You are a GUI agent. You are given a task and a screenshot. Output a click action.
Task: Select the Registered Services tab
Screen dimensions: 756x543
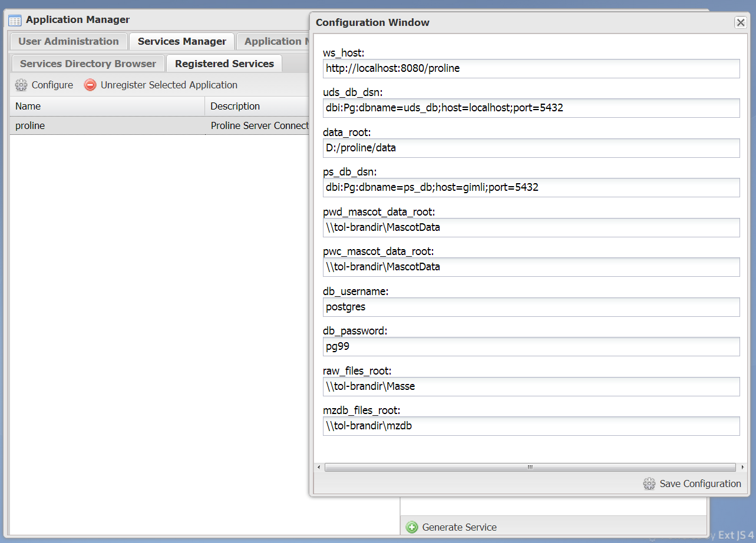coord(224,64)
